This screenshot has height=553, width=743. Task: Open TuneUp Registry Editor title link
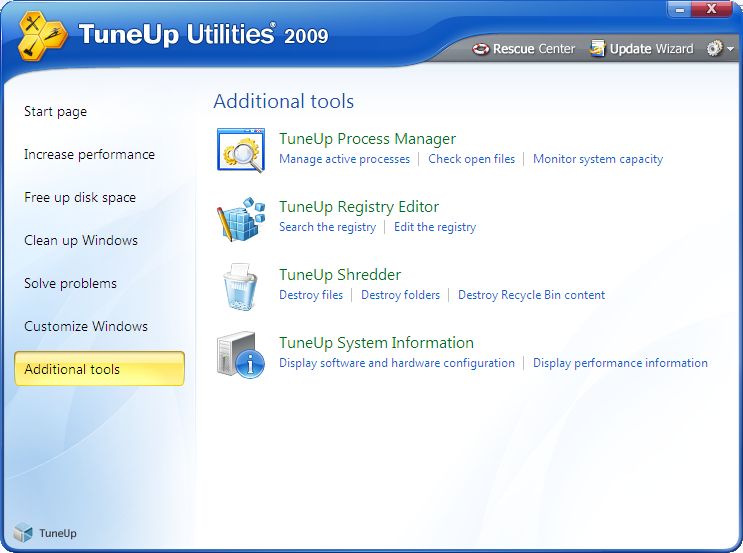[359, 207]
